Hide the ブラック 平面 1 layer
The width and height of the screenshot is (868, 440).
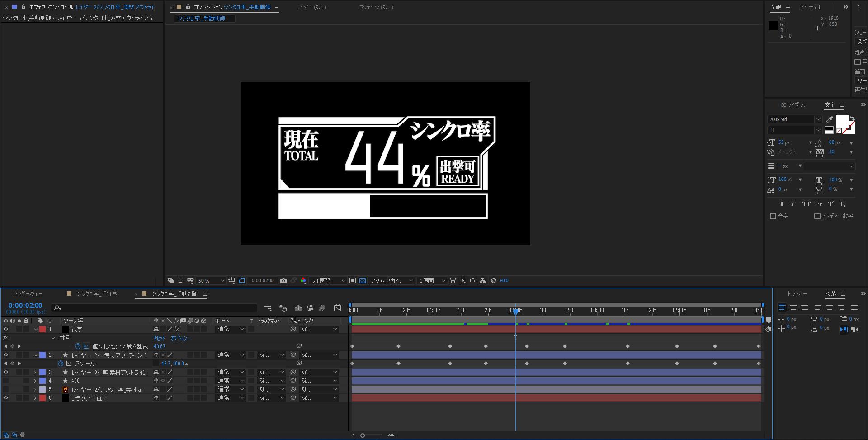click(6, 398)
